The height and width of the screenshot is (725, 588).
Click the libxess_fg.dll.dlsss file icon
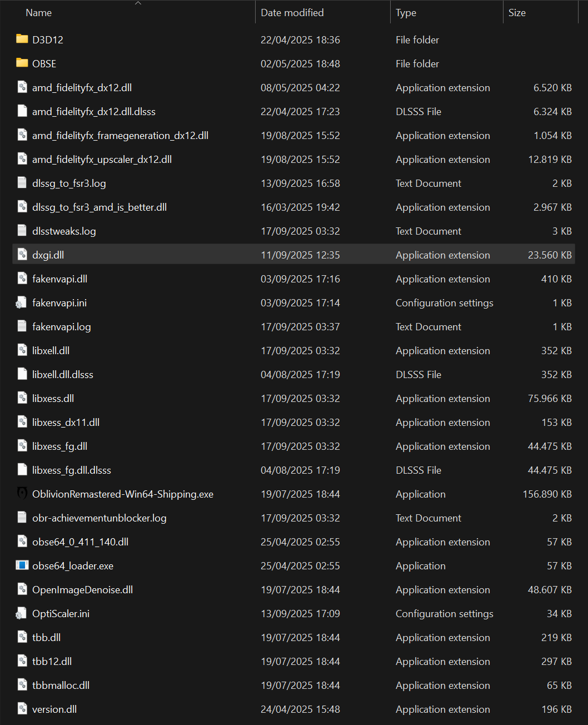tap(22, 470)
